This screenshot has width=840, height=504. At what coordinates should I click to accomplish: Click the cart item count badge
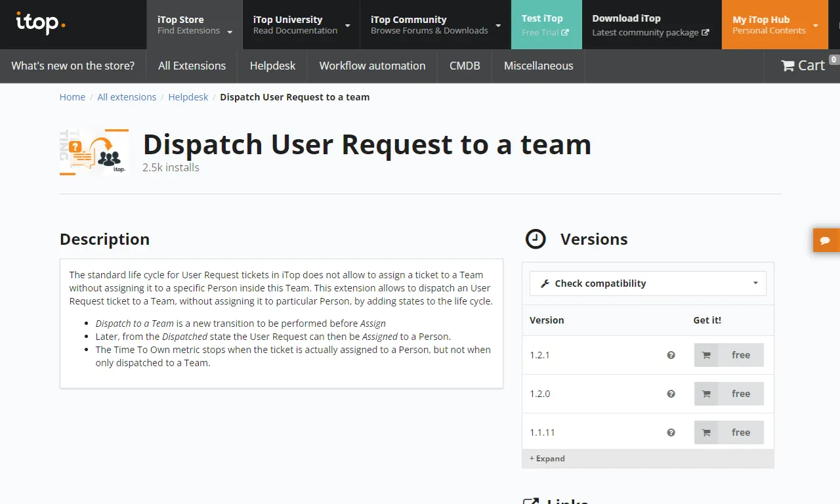coord(834,60)
